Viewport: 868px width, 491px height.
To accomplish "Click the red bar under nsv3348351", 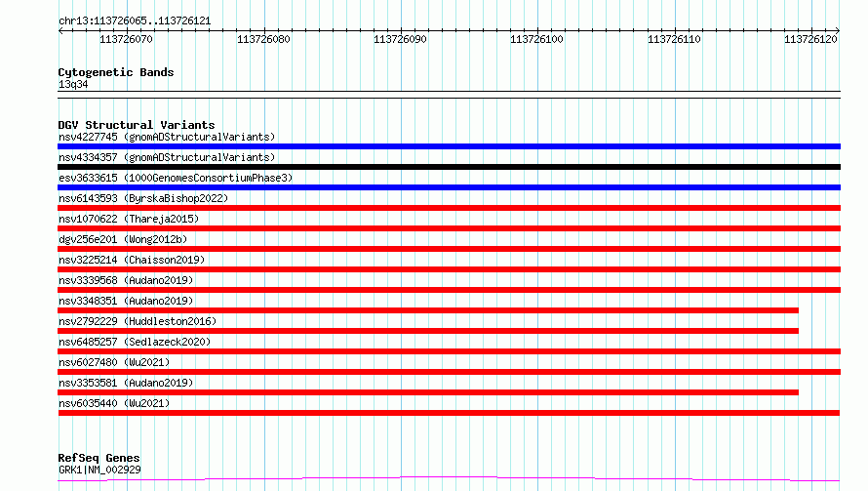I will 428,310.
